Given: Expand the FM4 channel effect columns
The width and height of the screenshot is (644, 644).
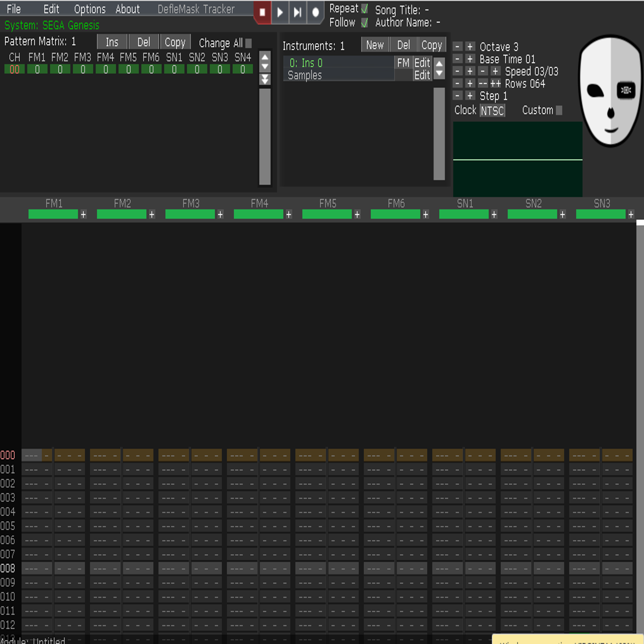Looking at the screenshot, I should (289, 214).
